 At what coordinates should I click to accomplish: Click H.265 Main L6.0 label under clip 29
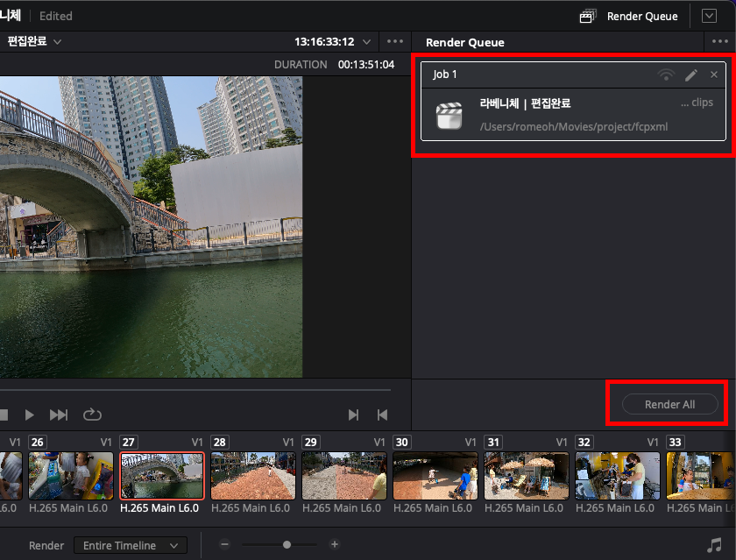(x=342, y=508)
